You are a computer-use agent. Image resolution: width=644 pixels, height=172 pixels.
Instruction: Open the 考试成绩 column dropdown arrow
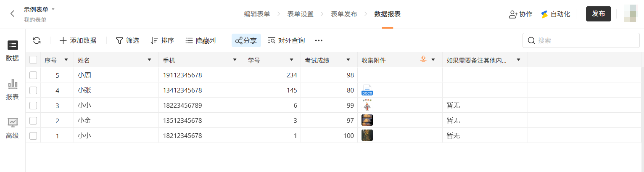point(348,60)
